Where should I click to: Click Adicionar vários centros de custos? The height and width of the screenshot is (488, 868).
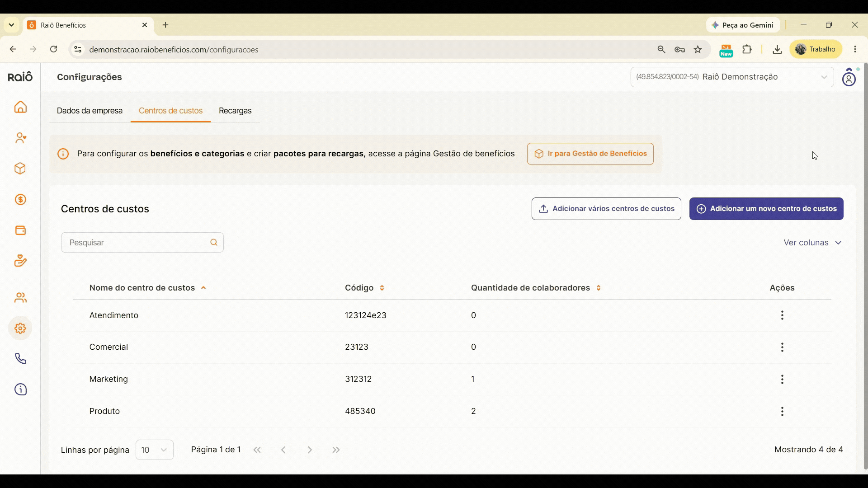coord(606,209)
